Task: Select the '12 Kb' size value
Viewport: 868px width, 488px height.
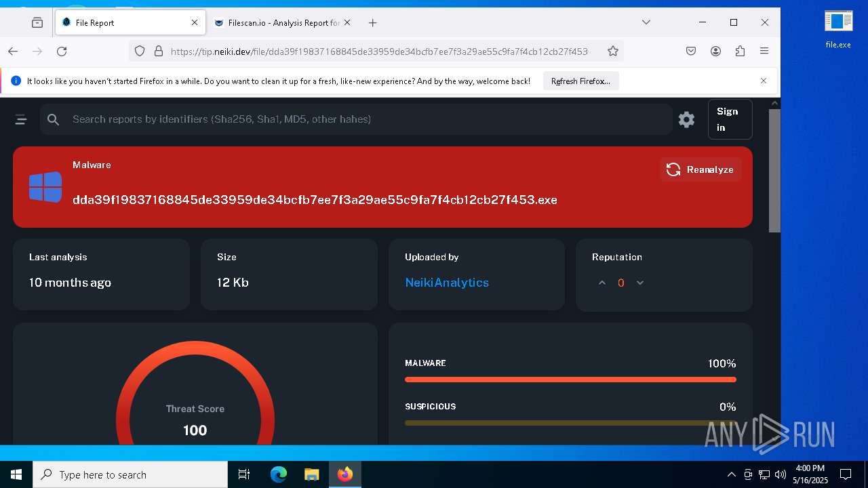Action: click(233, 283)
